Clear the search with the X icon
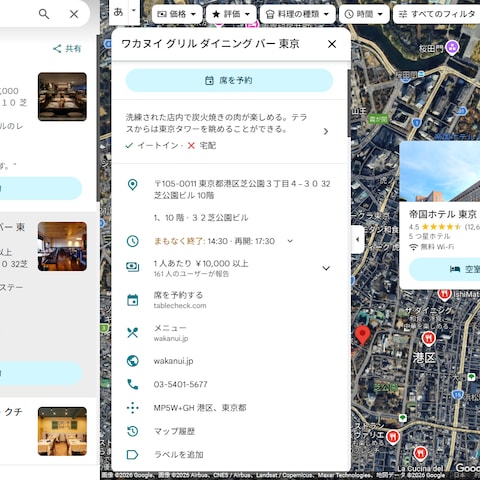The height and width of the screenshot is (480, 480). (x=74, y=14)
